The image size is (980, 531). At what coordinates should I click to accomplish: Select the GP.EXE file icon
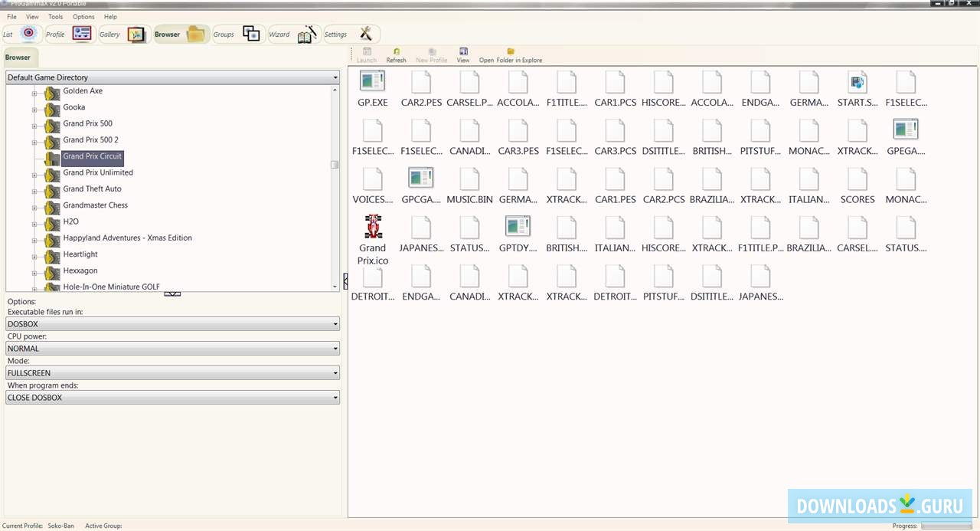(372, 80)
